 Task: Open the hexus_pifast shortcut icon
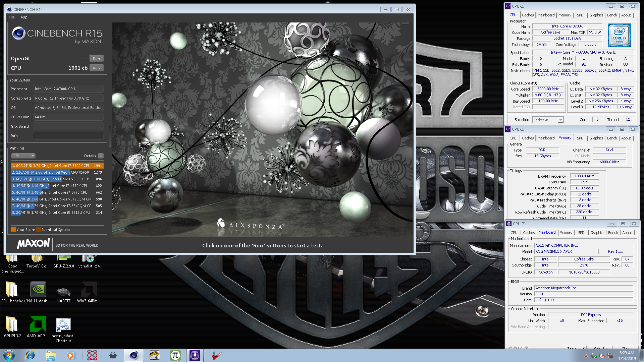pyautogui.click(x=63, y=329)
